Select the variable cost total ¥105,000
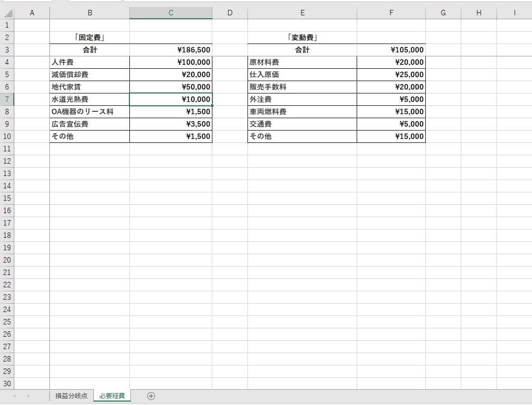This screenshot has width=532, height=405. click(x=391, y=50)
